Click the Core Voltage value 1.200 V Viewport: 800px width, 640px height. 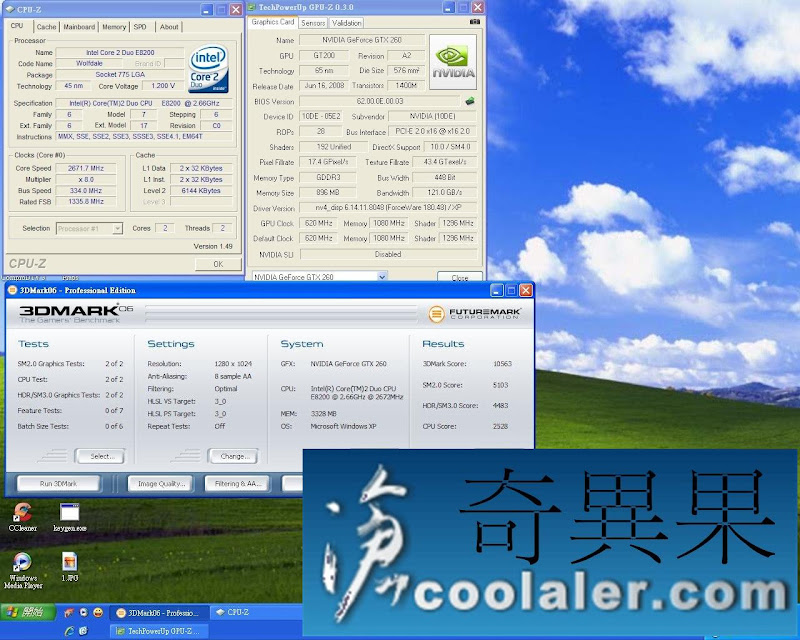163,86
